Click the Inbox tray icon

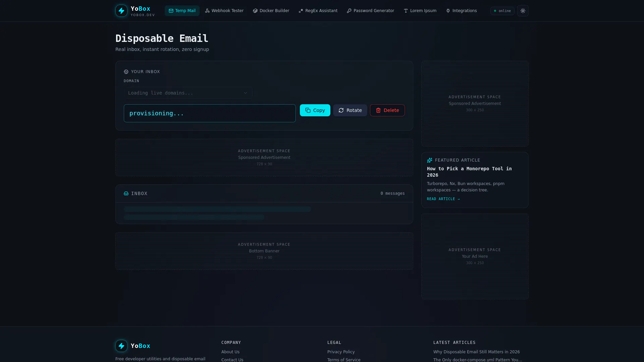point(126,193)
